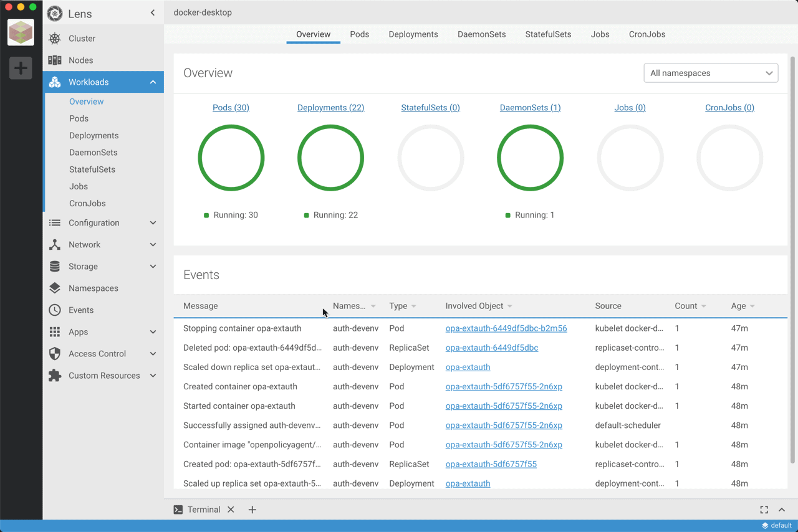The width and height of the screenshot is (798, 532).
Task: Click the Namespaces layers icon
Action: (x=55, y=288)
